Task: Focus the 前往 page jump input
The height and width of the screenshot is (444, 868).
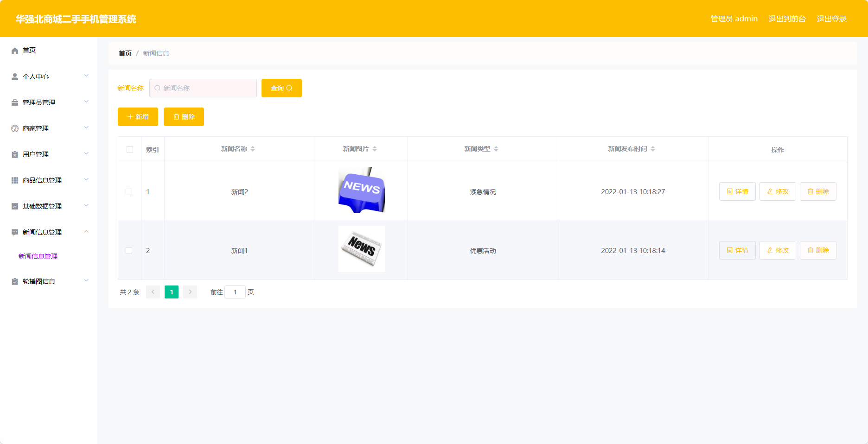Action: point(235,292)
